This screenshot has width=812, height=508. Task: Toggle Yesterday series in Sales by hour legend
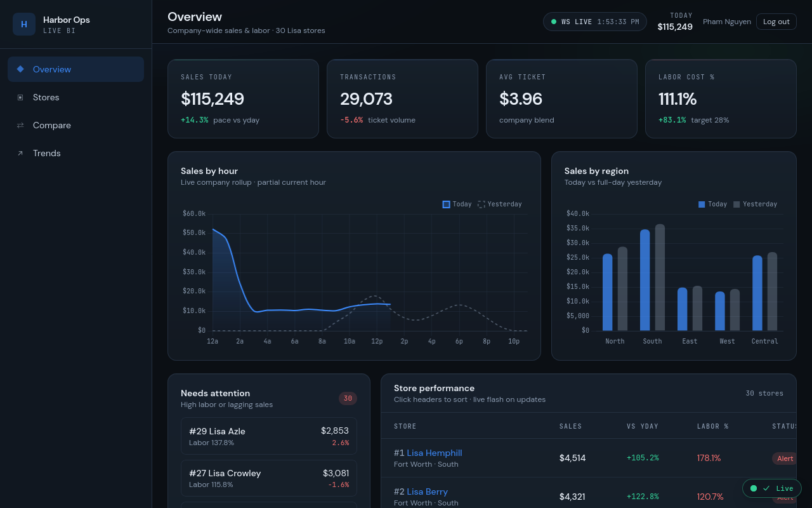(500, 204)
